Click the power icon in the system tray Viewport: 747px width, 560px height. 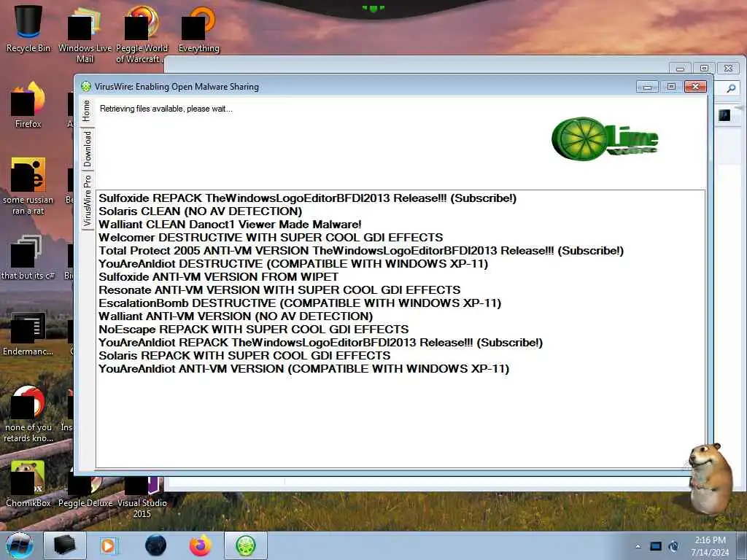673,546
